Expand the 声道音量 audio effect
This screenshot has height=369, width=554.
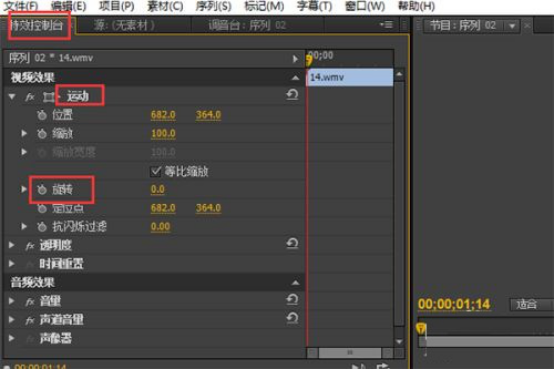tap(12, 320)
